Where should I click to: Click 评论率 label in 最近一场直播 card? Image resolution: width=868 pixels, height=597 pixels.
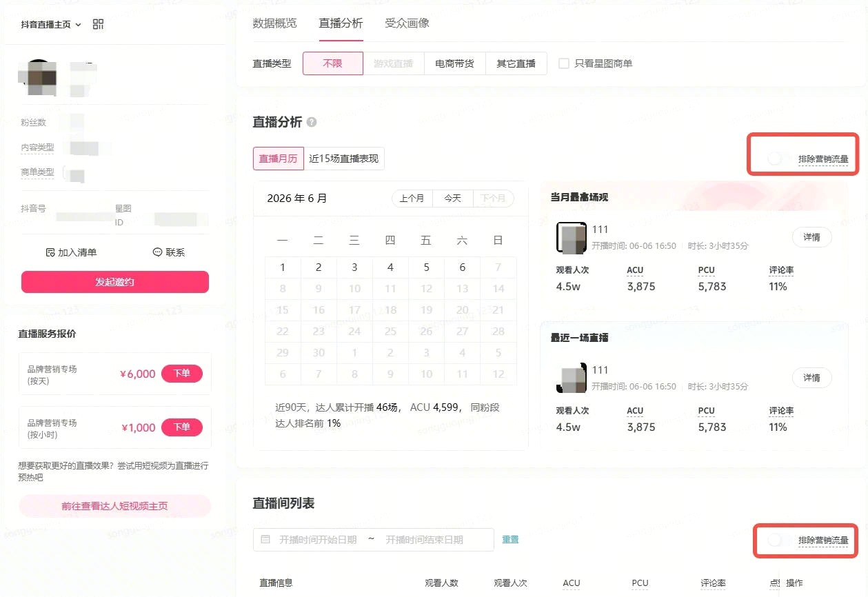[x=781, y=411]
